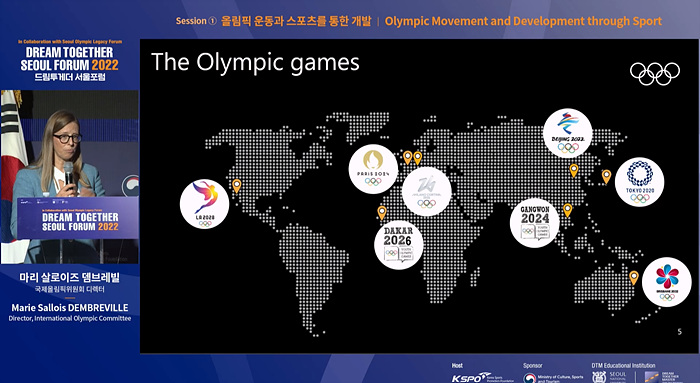The height and width of the screenshot is (383, 700).
Task: Select the Paris 2024 logo circle
Action: click(373, 169)
